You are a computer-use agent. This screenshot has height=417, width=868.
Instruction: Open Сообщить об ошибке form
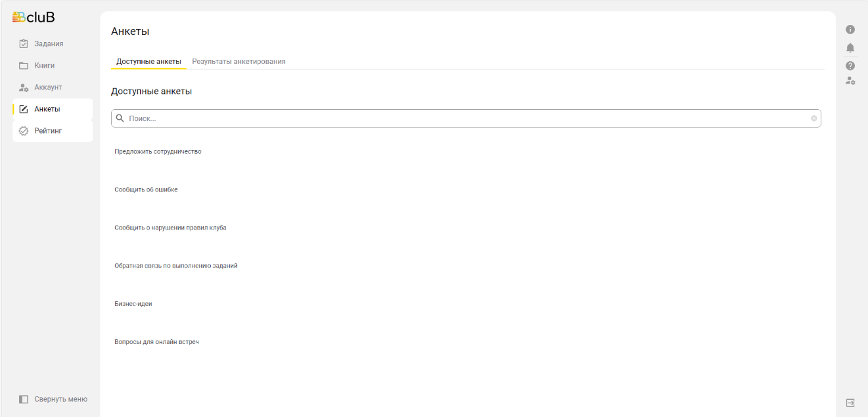click(x=146, y=190)
